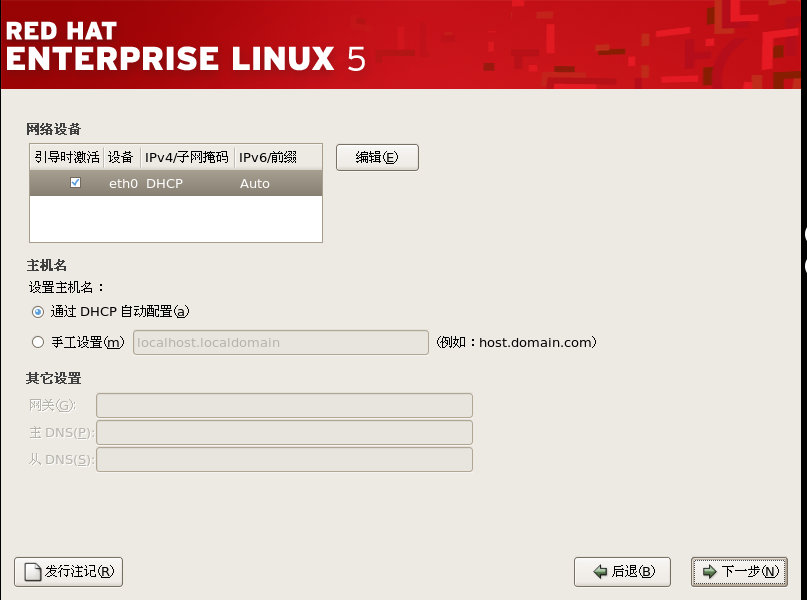This screenshot has height=600, width=807.
Task: Click the localhost.localdomain hostname field
Action: tap(280, 343)
